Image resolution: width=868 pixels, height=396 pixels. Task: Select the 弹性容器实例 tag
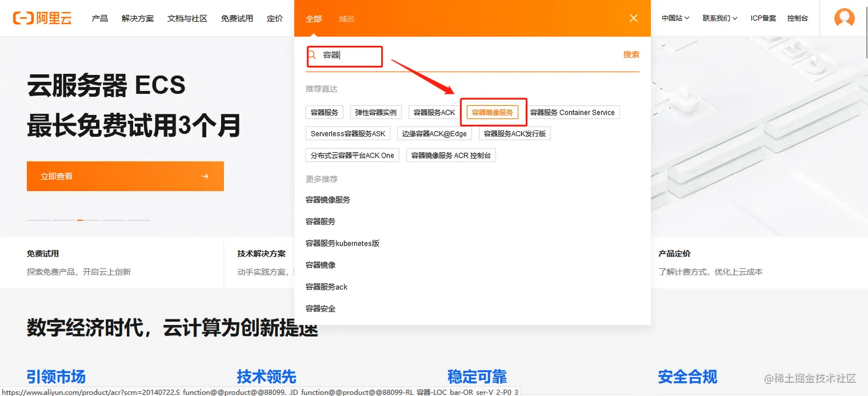(376, 113)
